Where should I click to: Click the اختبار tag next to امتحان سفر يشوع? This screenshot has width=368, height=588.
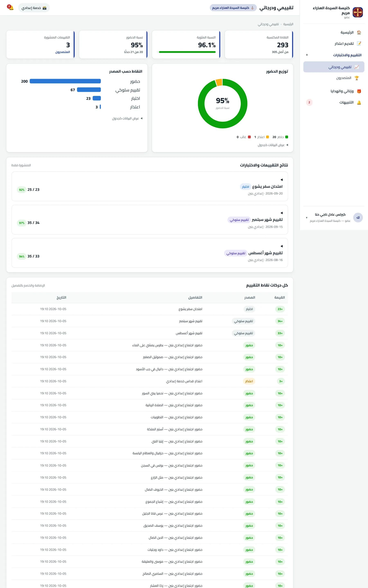coord(245,187)
